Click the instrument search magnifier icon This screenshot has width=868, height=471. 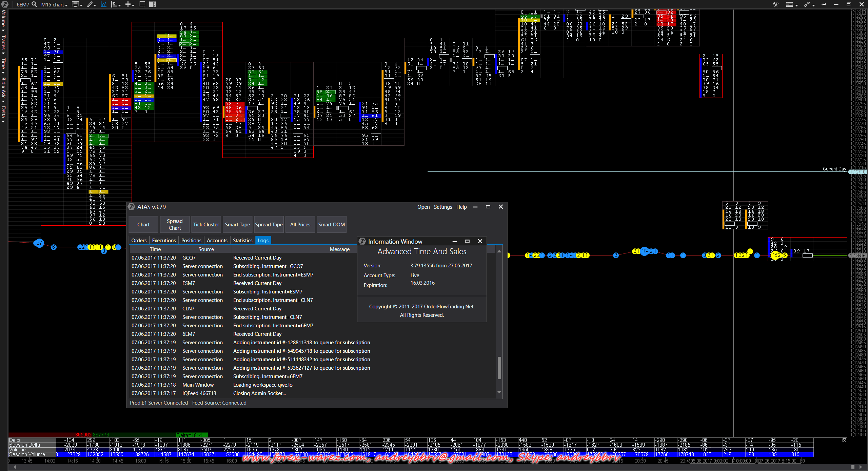pos(34,4)
